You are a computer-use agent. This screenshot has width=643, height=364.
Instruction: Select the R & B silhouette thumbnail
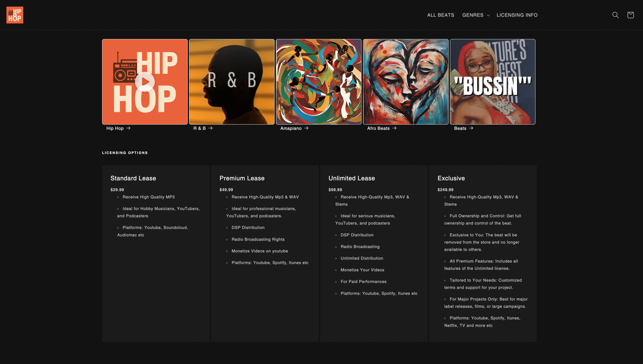[x=232, y=82]
